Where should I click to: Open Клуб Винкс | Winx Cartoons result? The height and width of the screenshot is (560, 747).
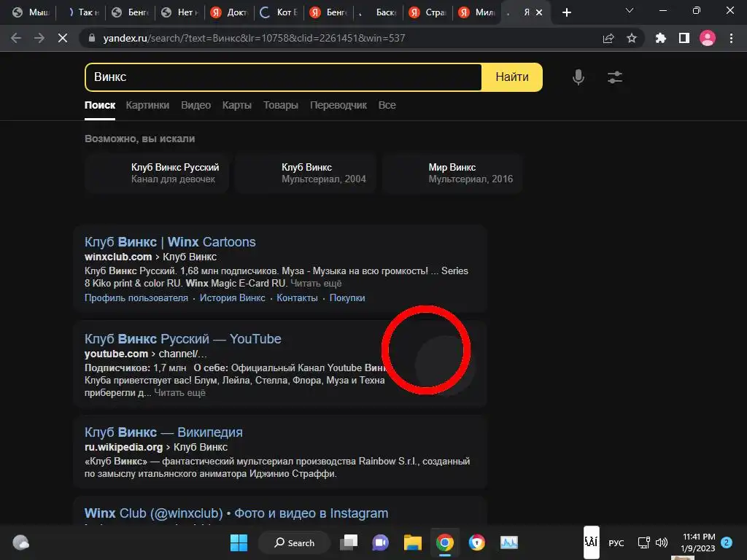tap(170, 242)
